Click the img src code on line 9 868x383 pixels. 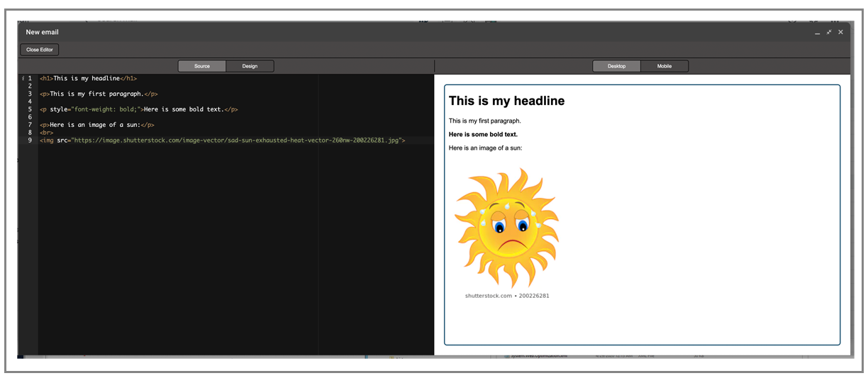(223, 140)
